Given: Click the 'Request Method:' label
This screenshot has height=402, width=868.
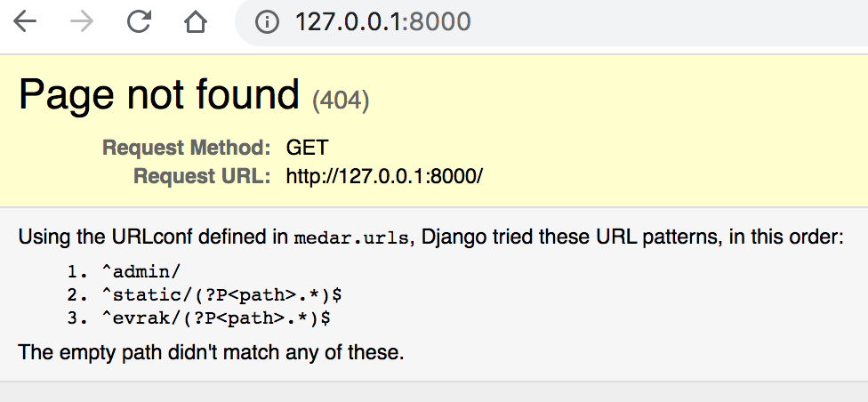Looking at the screenshot, I should [186, 148].
